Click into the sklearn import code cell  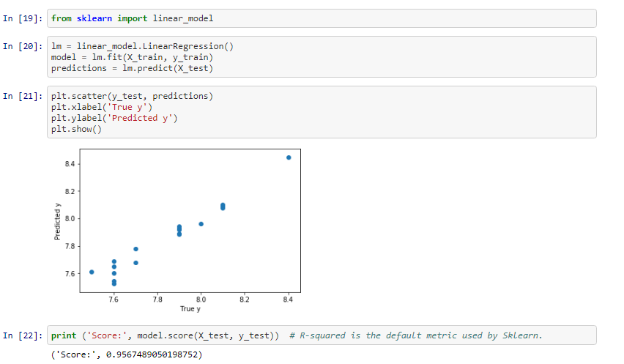coord(322,18)
